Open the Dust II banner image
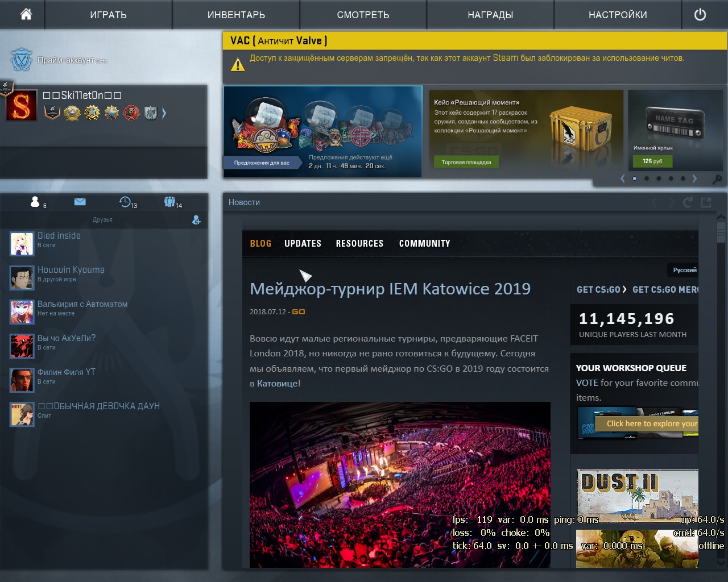The width and height of the screenshot is (728, 582). click(x=638, y=496)
